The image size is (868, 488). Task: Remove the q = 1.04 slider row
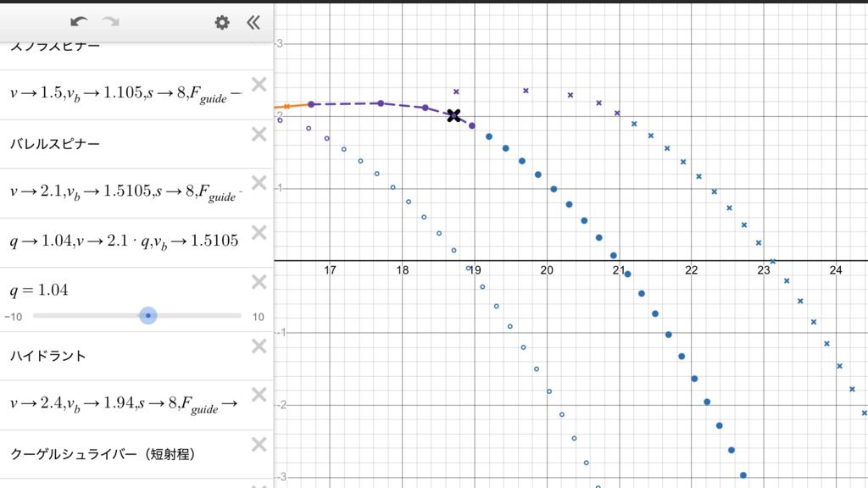[x=259, y=281]
